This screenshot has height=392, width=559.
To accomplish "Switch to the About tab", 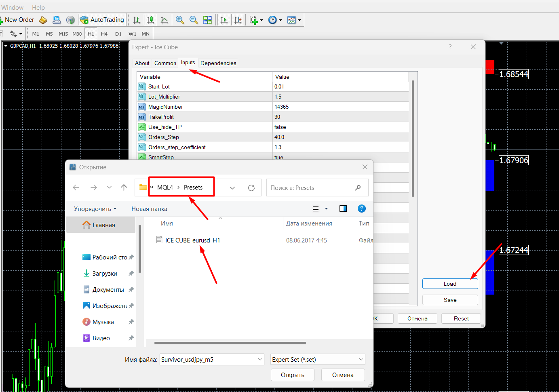I will (x=142, y=63).
